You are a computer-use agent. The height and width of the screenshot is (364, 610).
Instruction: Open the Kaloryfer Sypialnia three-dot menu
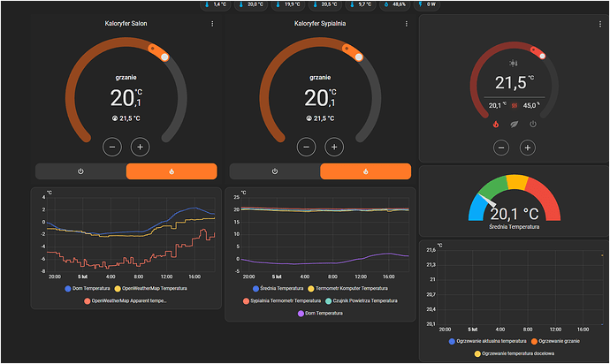[406, 24]
